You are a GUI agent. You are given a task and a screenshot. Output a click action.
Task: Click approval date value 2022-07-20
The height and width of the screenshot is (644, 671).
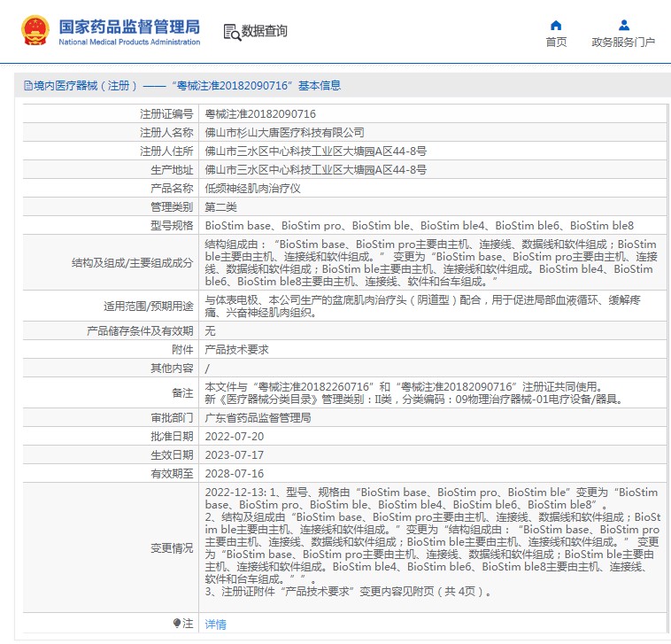point(235,437)
